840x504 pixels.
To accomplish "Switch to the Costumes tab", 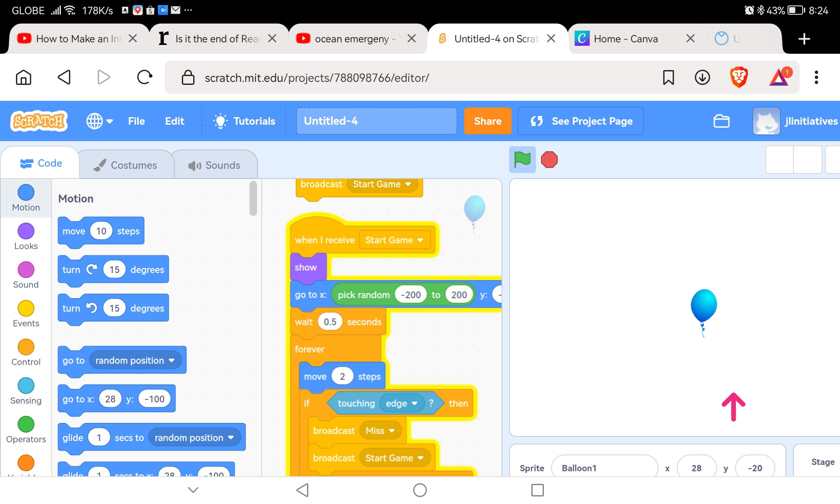I will click(126, 165).
